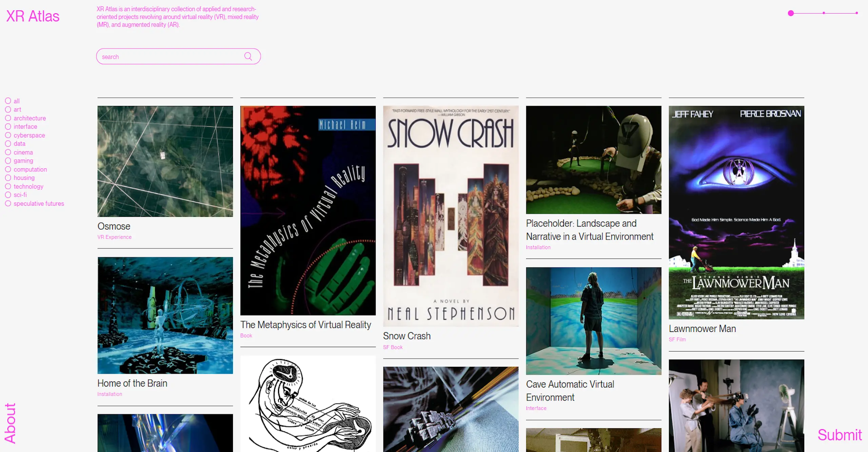
Task: Select the 'sci-fi' filter option
Action: pos(8,195)
